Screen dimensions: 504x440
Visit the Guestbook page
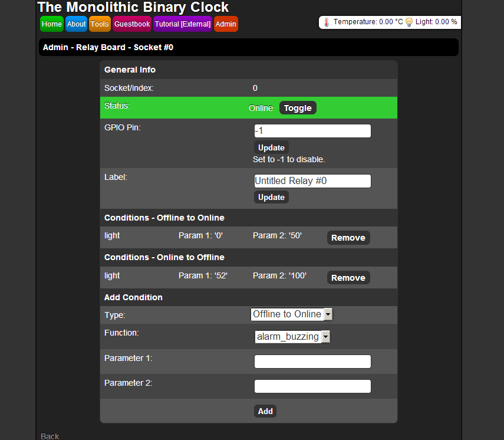(132, 24)
